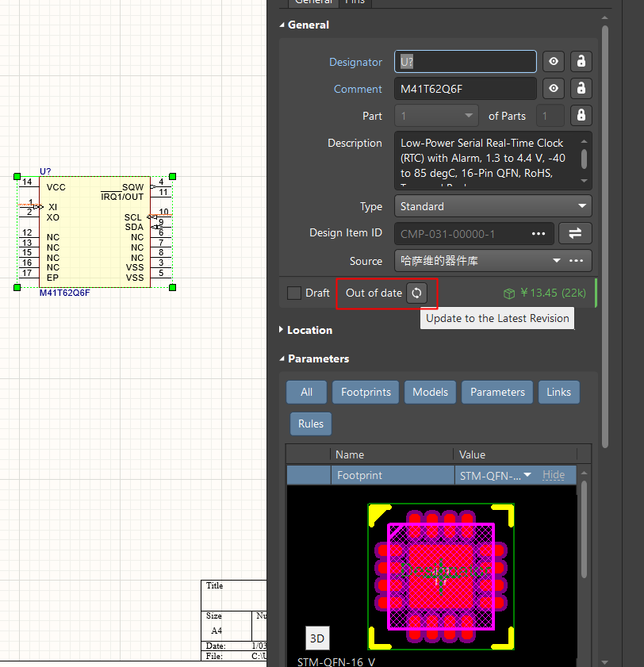Select the Footprint row in table
The width and height of the screenshot is (644, 667).
[431, 475]
